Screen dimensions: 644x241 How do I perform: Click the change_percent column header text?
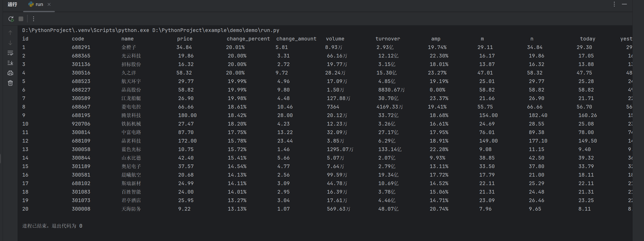[248, 39]
